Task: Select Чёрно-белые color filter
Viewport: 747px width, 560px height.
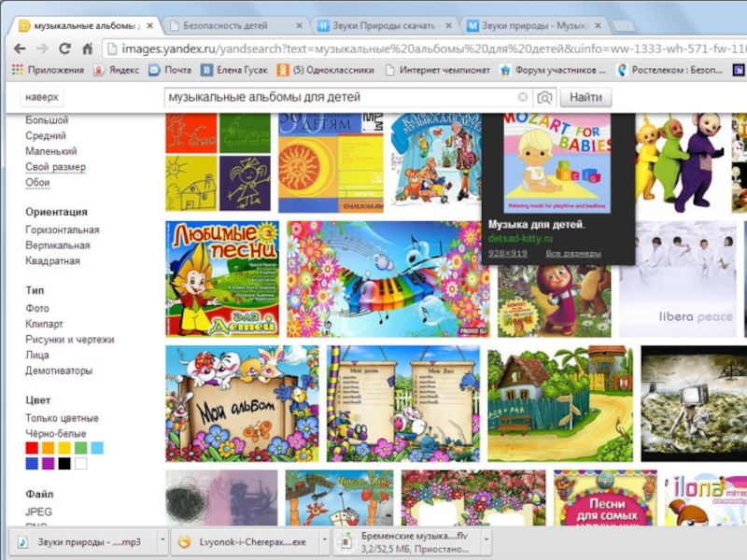Action: (x=56, y=434)
